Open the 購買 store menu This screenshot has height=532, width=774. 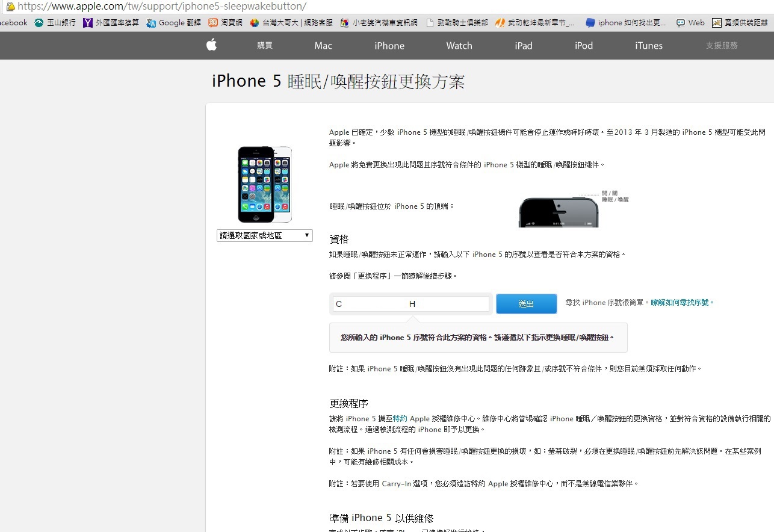click(x=265, y=46)
